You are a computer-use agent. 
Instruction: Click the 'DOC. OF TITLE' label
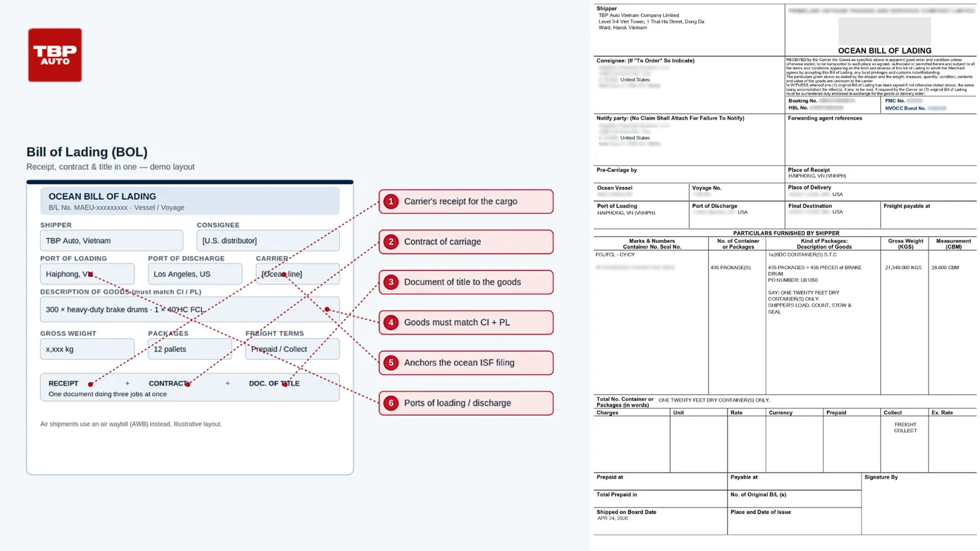pyautogui.click(x=274, y=383)
